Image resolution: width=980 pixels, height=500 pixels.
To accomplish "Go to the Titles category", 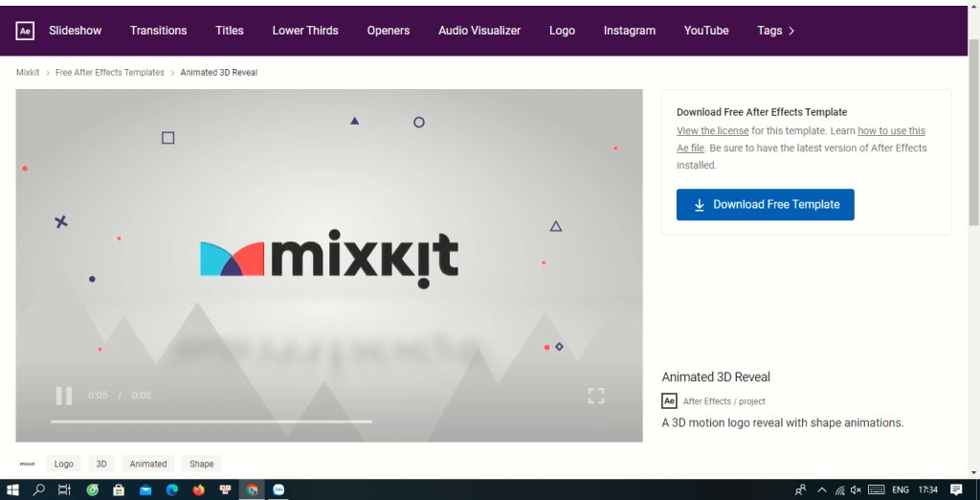I will point(230,31).
